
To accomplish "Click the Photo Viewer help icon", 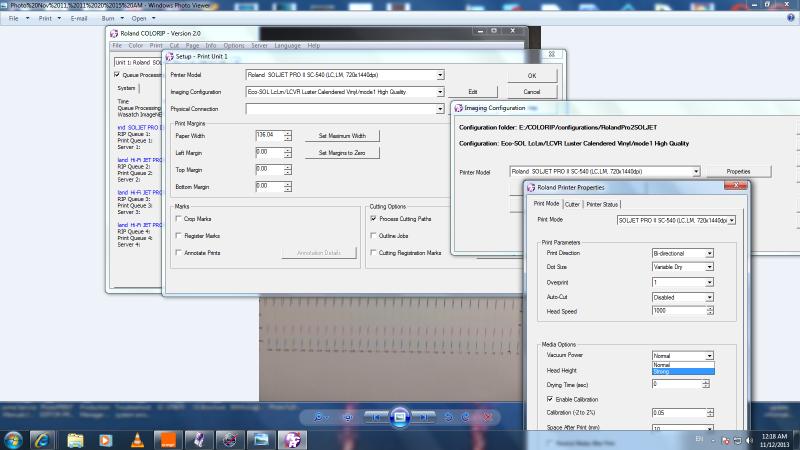I will [791, 18].
